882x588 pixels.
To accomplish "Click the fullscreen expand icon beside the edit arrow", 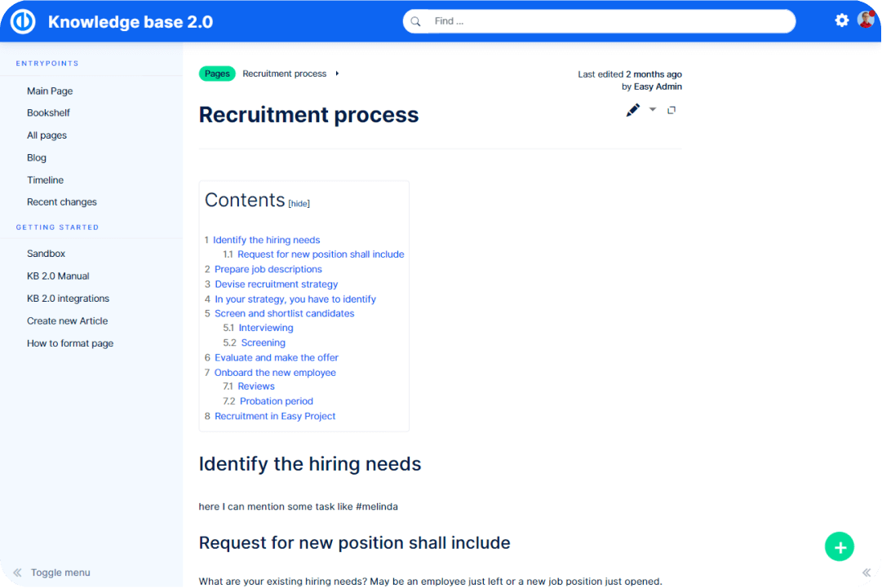I will [x=671, y=110].
